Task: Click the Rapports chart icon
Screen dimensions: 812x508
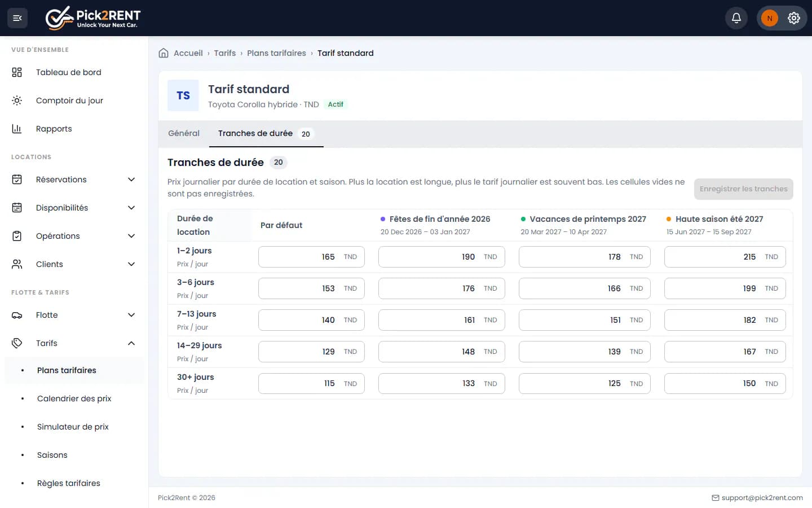Action: pos(17,129)
